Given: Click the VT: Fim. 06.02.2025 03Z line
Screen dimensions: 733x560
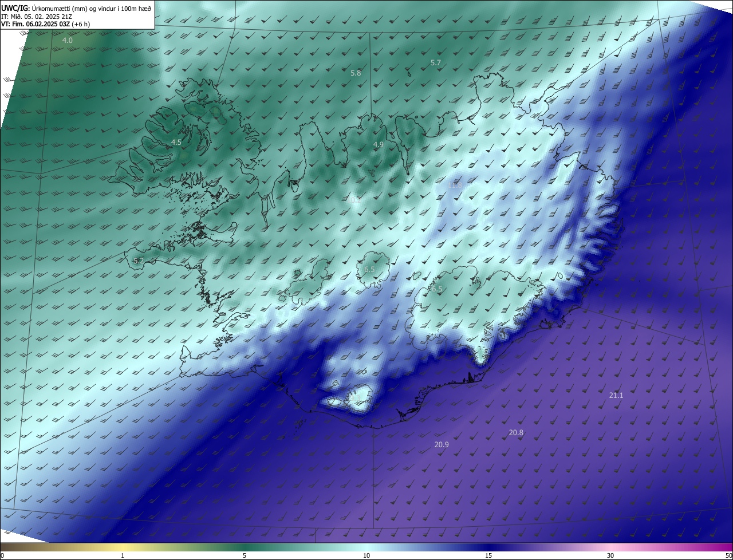Looking at the screenshot, I should (46, 25).
